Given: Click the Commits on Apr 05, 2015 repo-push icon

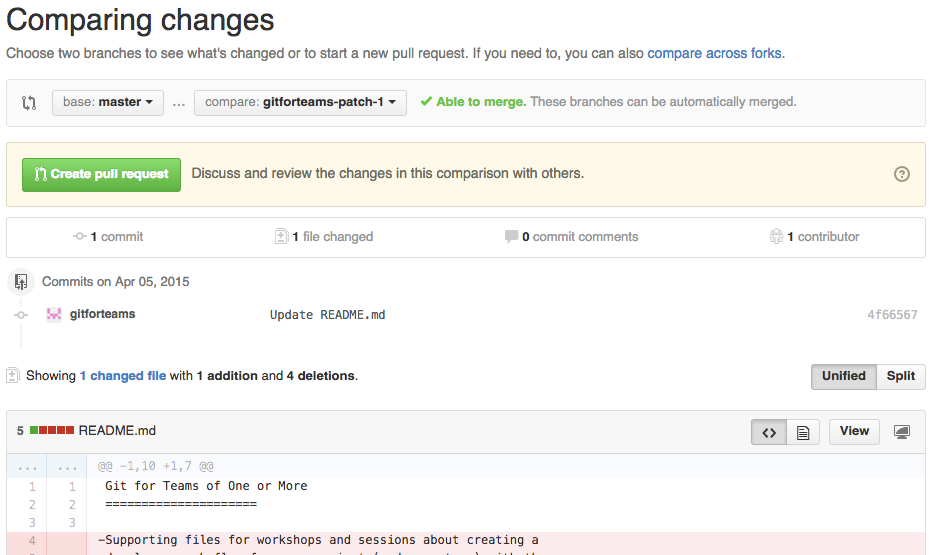Looking at the screenshot, I should (21, 281).
